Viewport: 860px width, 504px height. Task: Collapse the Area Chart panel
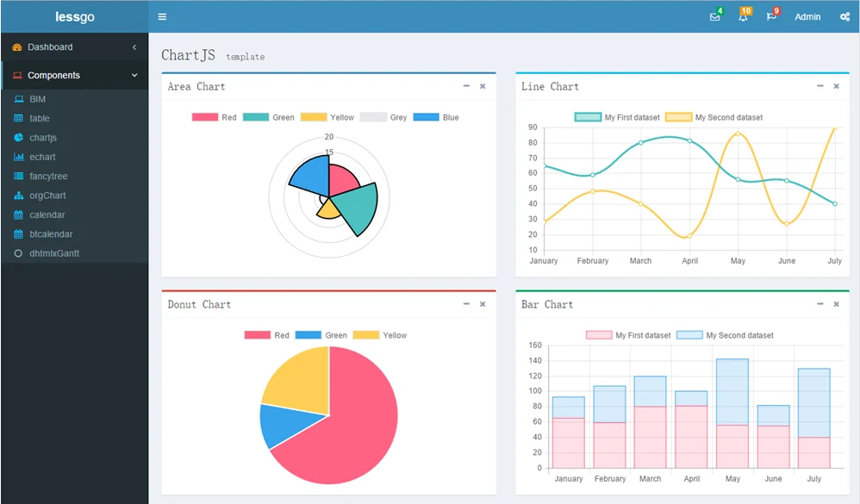[x=466, y=86]
